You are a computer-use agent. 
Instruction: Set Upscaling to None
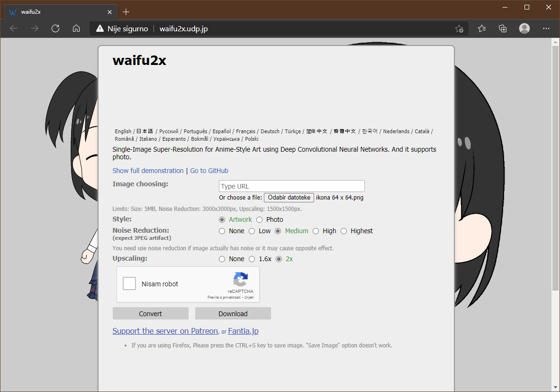222,259
